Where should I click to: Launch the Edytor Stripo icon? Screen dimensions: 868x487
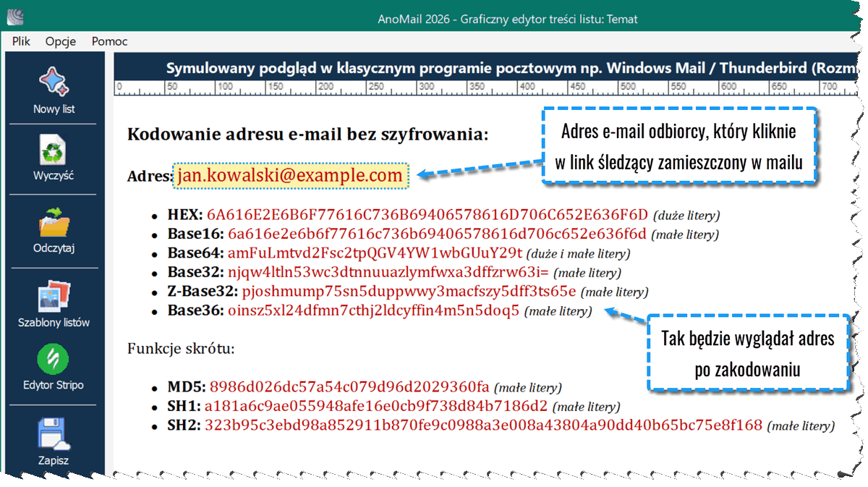[54, 360]
